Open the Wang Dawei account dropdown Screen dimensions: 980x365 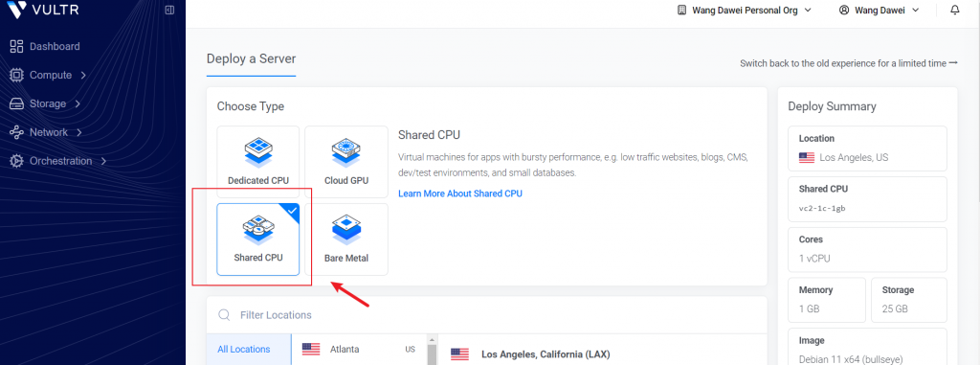[x=880, y=10]
